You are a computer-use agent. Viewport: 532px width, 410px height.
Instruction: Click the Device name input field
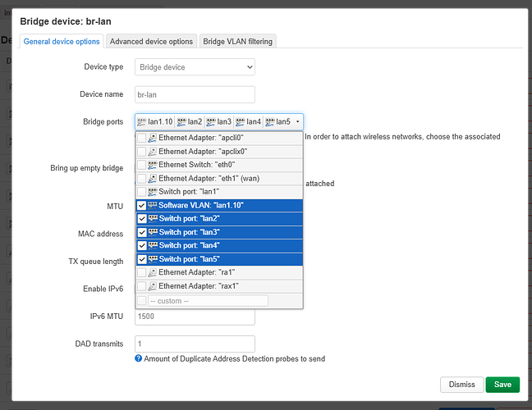click(x=195, y=94)
